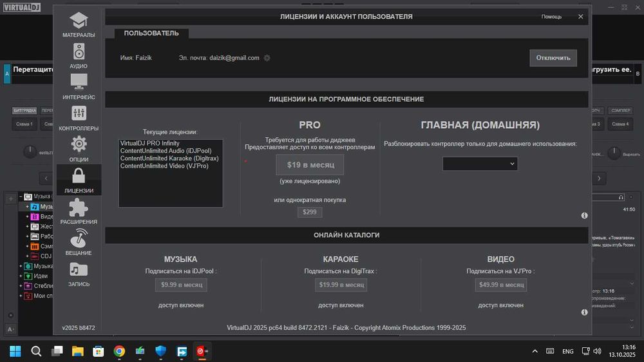Click the Схема 4 pad in the main window

pyautogui.click(x=620, y=124)
